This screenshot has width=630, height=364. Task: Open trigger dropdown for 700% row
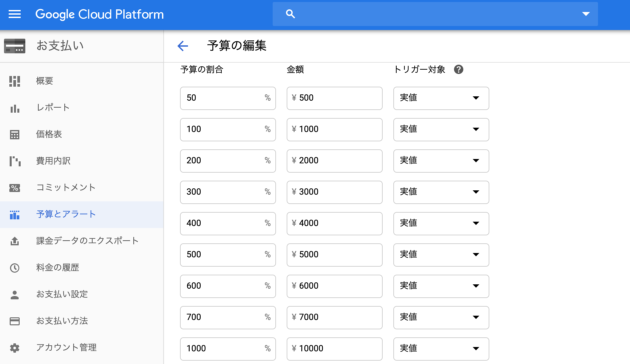point(441,318)
